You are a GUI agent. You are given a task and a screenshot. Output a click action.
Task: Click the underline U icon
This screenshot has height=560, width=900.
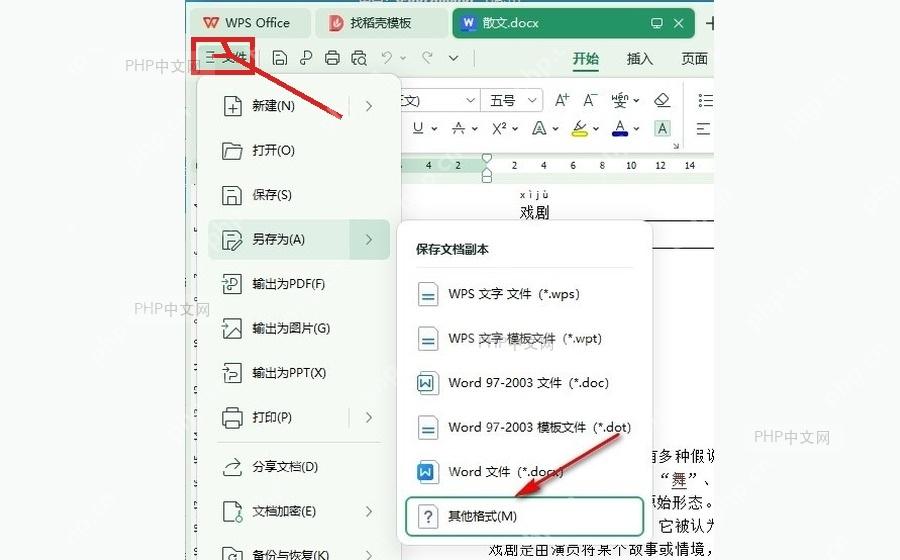pos(418,128)
